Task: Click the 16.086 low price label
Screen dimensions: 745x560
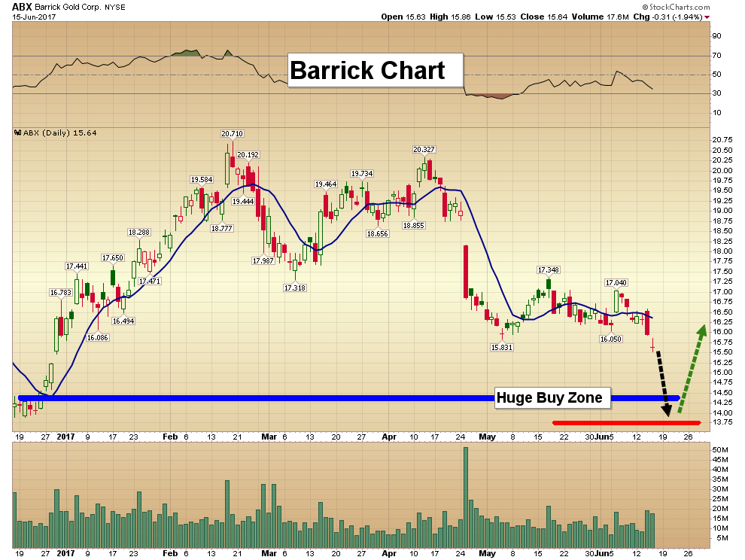Action: 98,338
